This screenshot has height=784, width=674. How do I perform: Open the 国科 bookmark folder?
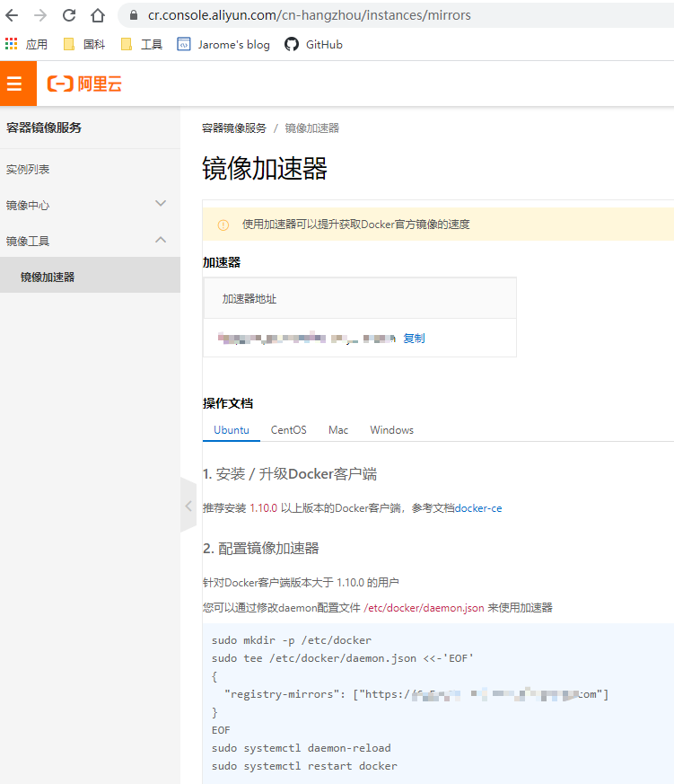coord(84,44)
